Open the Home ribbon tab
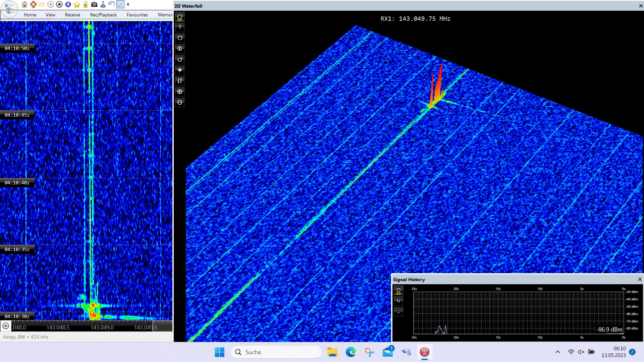This screenshot has width=644, height=362. pos(30,15)
